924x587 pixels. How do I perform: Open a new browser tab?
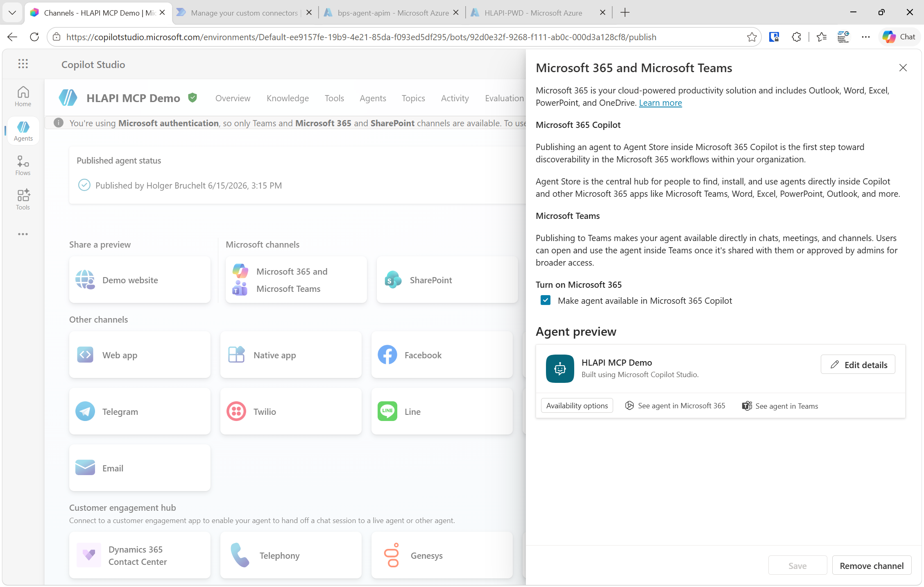point(625,13)
